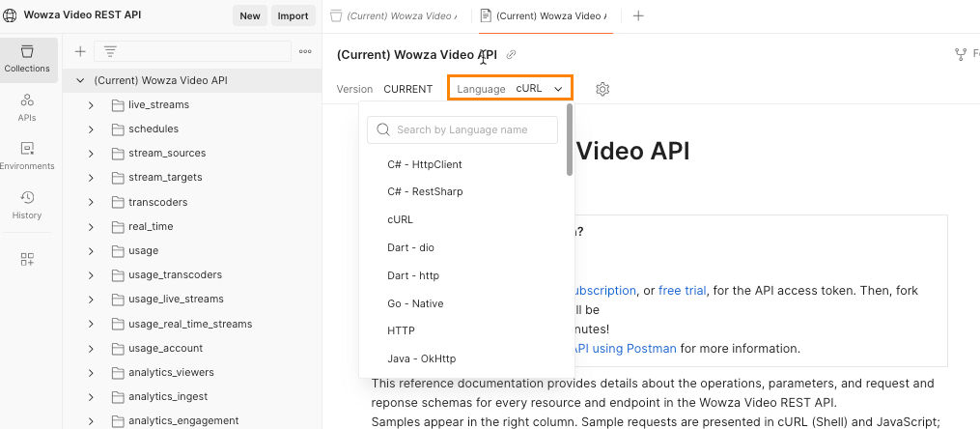
Task: Open the APIs sidebar panel
Action: pos(26,106)
